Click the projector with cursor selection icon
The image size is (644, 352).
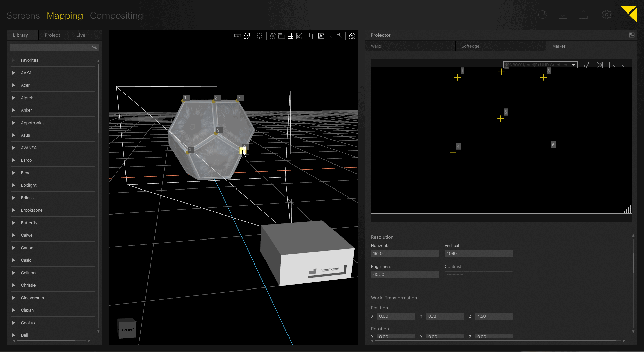[352, 36]
